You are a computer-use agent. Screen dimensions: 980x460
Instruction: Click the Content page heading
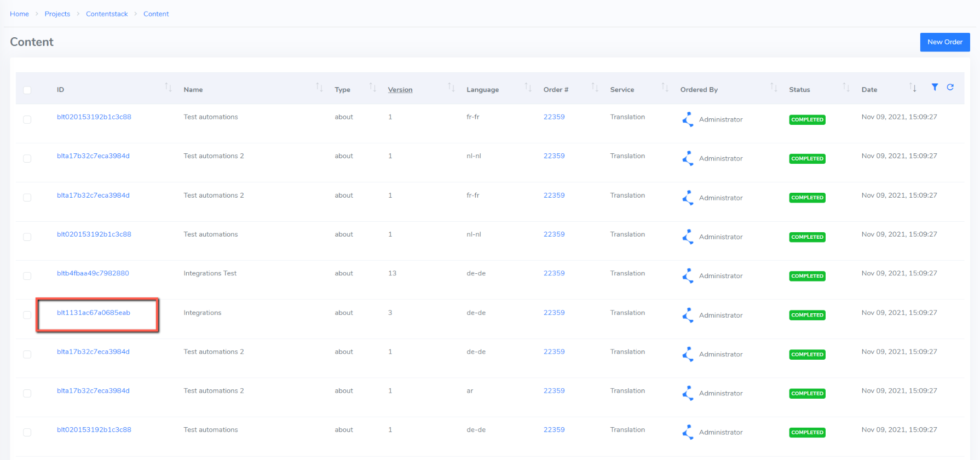tap(32, 42)
